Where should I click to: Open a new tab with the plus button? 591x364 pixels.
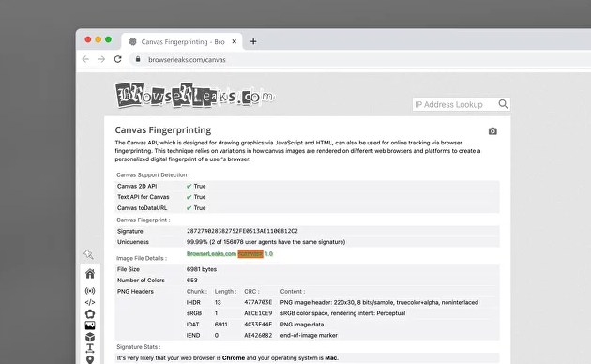coord(253,41)
